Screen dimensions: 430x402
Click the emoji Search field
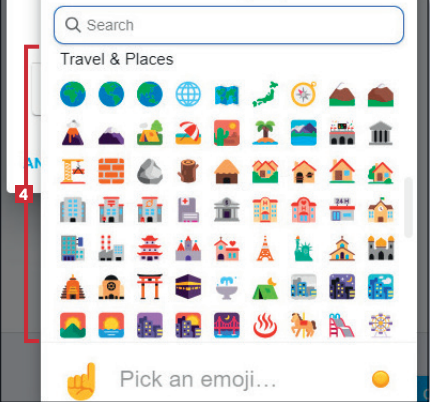point(229,25)
